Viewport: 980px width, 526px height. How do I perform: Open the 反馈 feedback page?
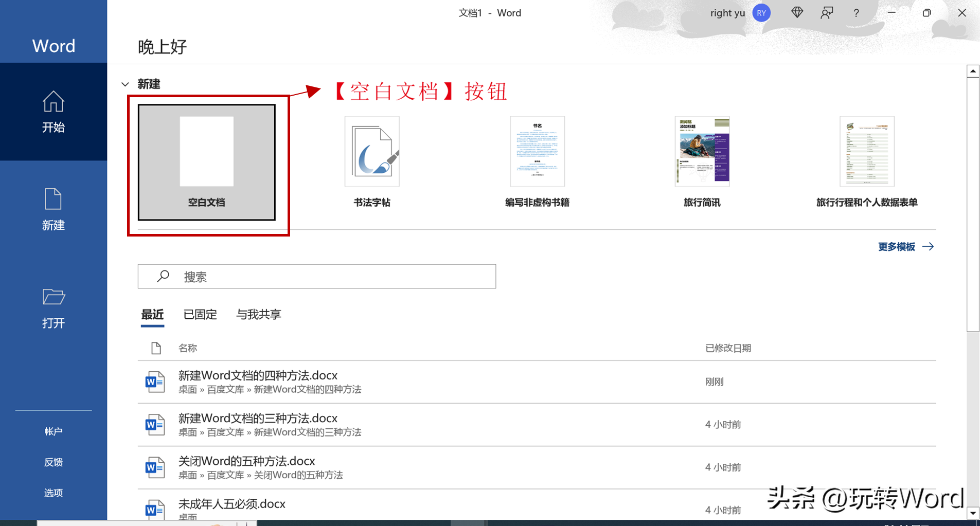(x=54, y=462)
